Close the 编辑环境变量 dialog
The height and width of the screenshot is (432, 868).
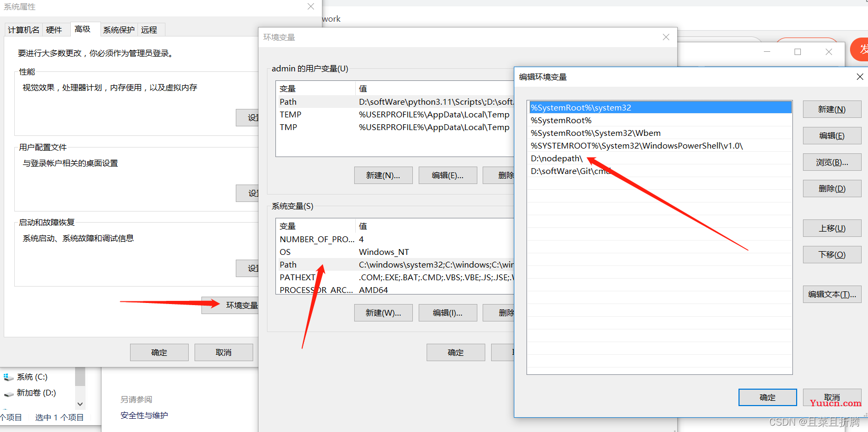coord(860,77)
